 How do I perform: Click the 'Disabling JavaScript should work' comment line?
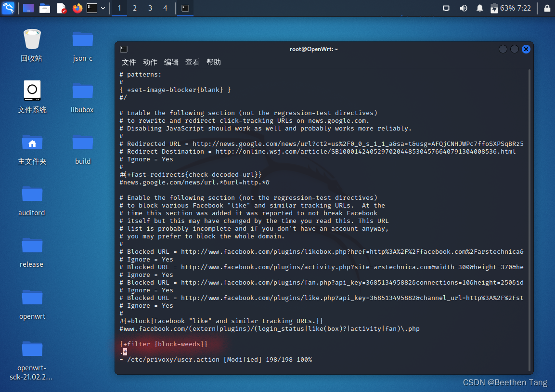265,129
